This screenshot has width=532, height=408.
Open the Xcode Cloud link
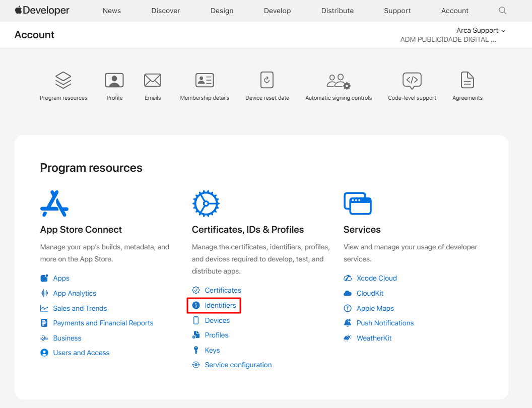tap(377, 278)
